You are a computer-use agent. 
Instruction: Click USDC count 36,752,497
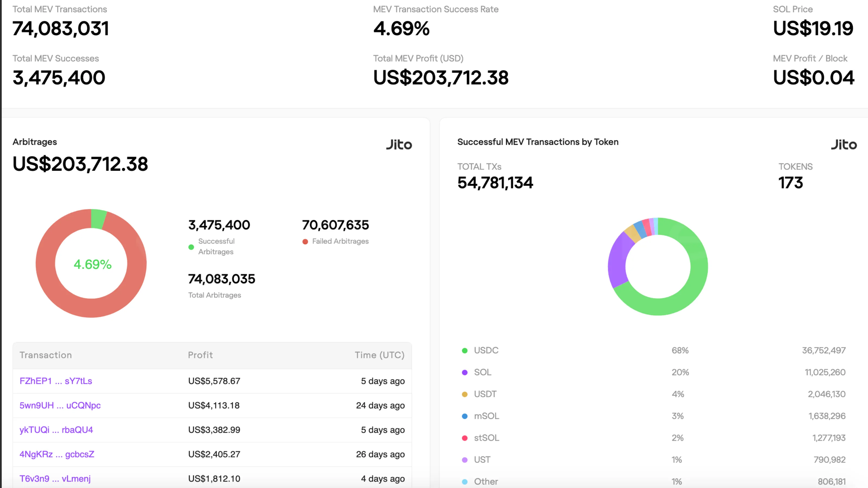click(824, 350)
